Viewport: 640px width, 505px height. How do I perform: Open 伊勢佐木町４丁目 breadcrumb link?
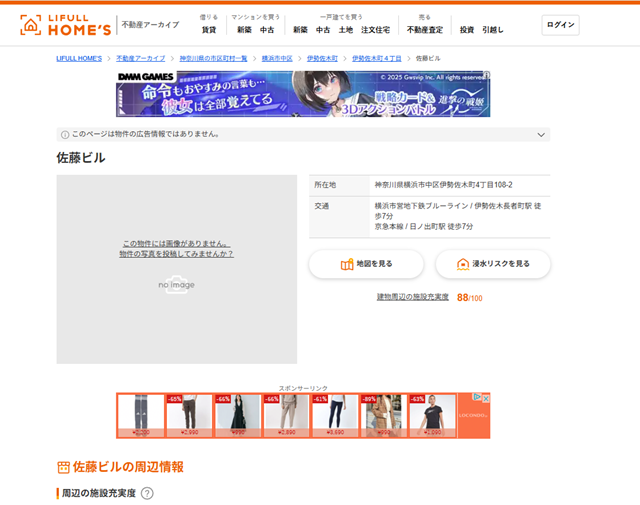point(377,59)
